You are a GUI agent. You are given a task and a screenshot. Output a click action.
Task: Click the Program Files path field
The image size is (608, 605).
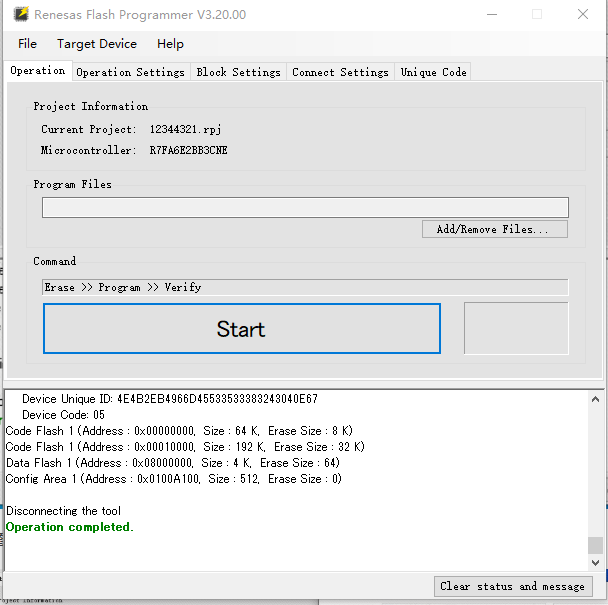305,207
